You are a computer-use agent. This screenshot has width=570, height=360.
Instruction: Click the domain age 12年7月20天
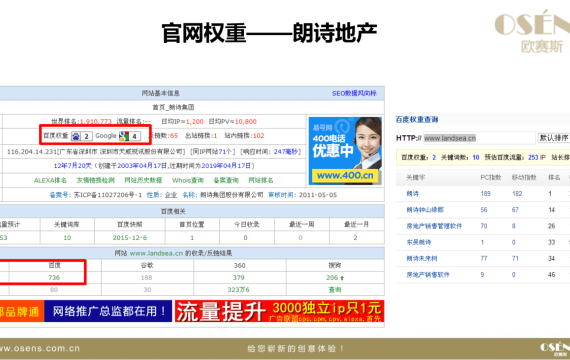(73, 166)
